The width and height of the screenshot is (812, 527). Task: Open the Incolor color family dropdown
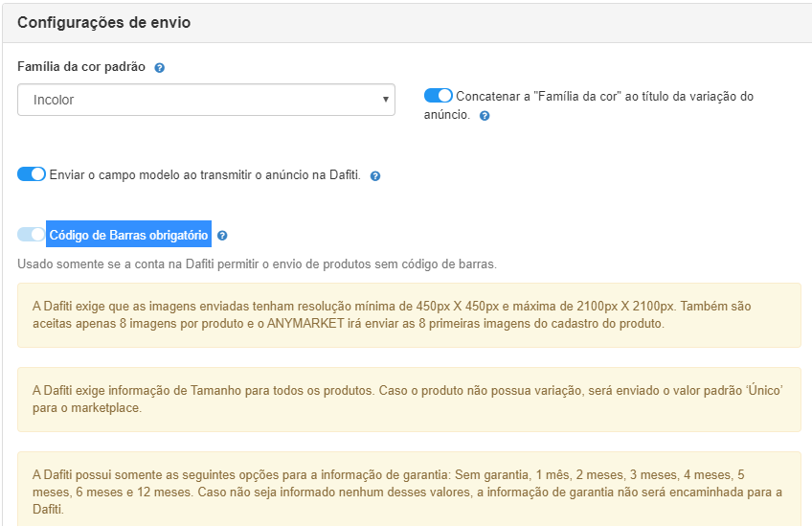click(206, 100)
